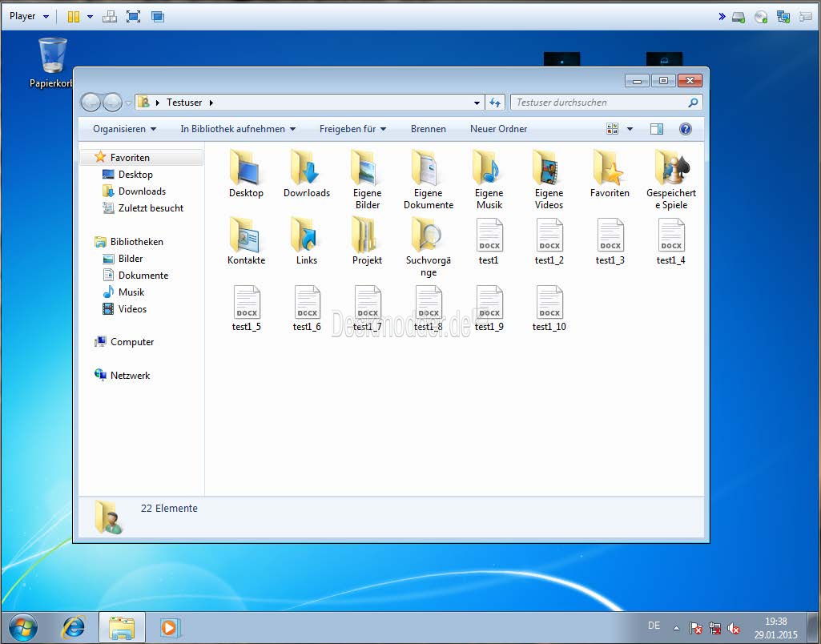Click the search magnifier icon
The height and width of the screenshot is (644, 821).
point(693,103)
